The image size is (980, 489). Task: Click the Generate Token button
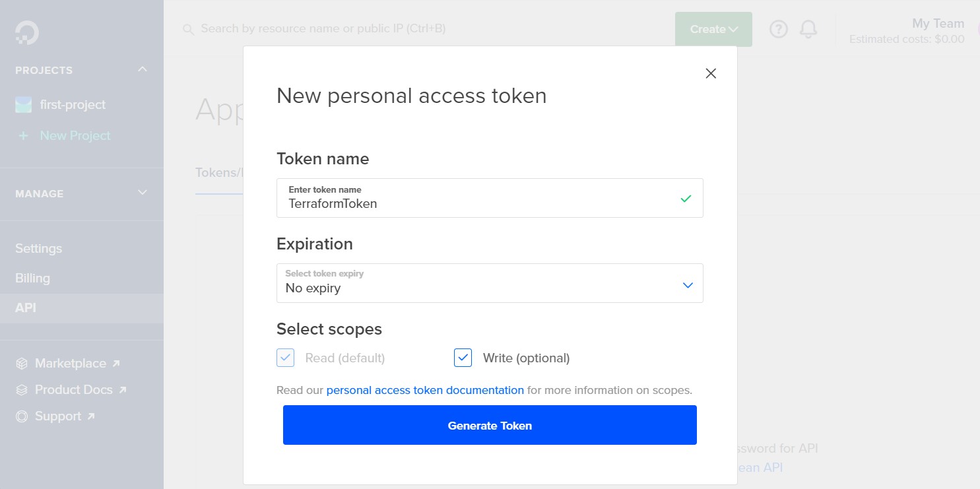click(490, 425)
